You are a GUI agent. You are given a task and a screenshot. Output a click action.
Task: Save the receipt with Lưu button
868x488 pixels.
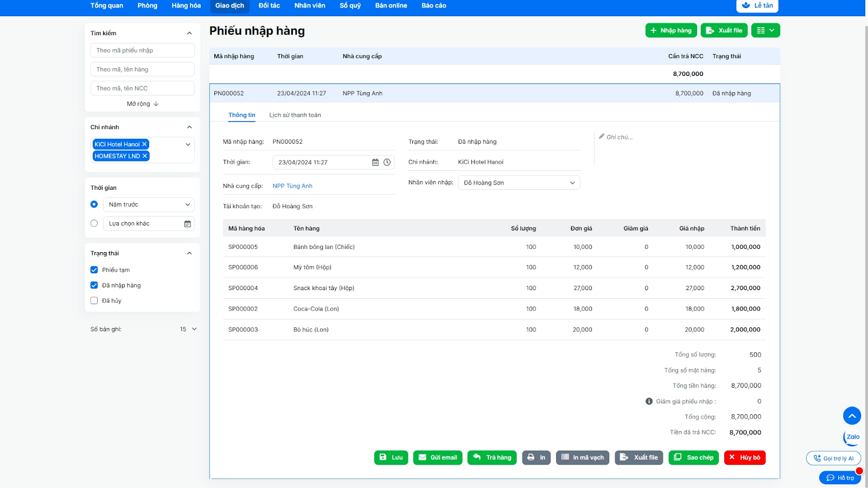tap(391, 458)
